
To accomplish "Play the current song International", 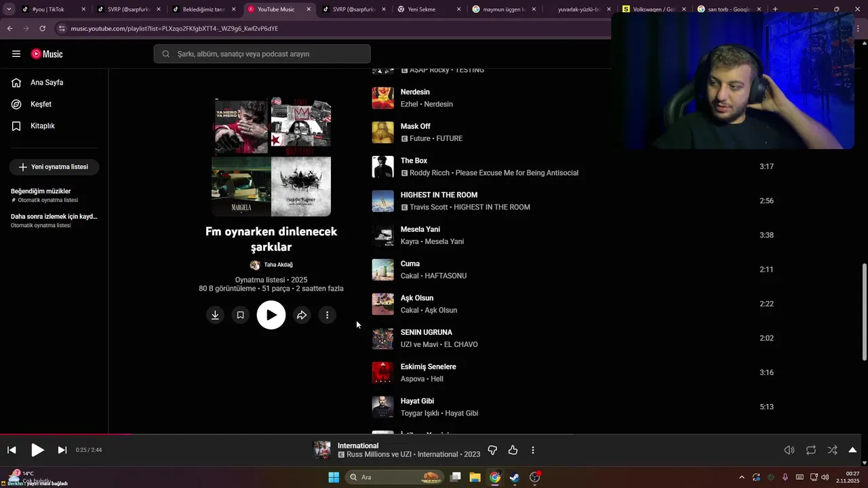I will (x=37, y=450).
